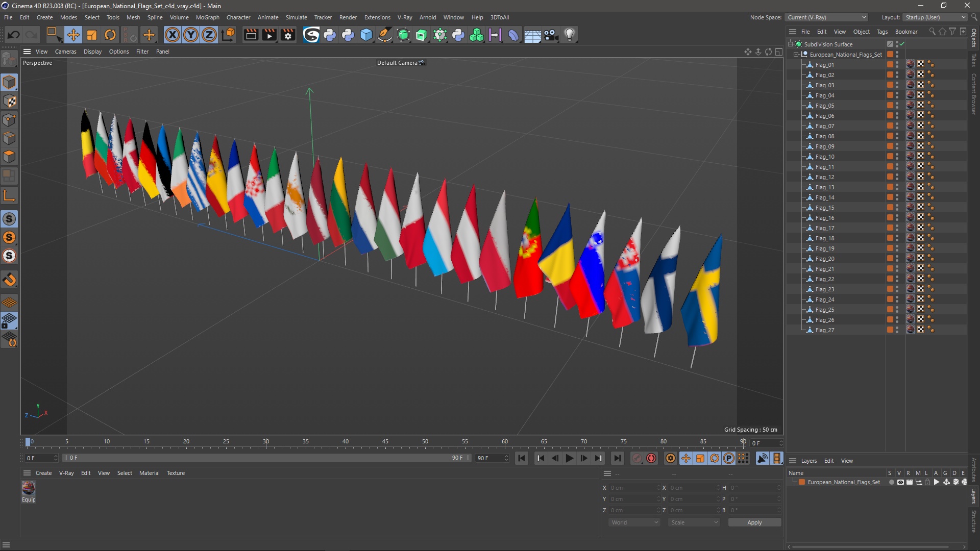The width and height of the screenshot is (980, 551).
Task: Toggle Y axis lock
Action: click(x=191, y=35)
